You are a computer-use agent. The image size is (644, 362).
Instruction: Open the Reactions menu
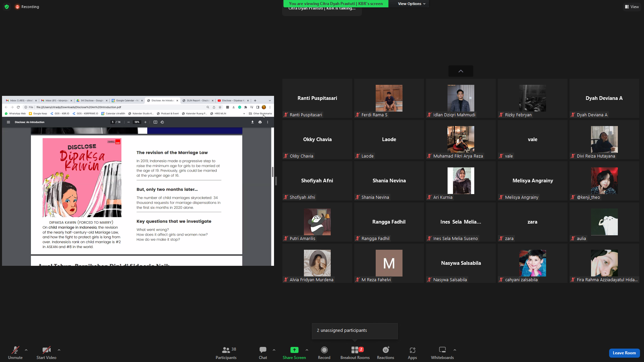coord(385,353)
